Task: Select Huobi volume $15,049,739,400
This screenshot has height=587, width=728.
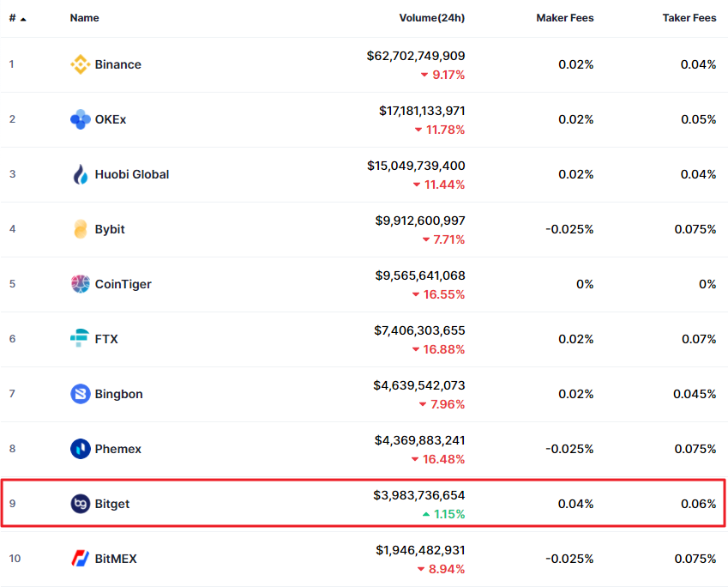Action: 416,166
